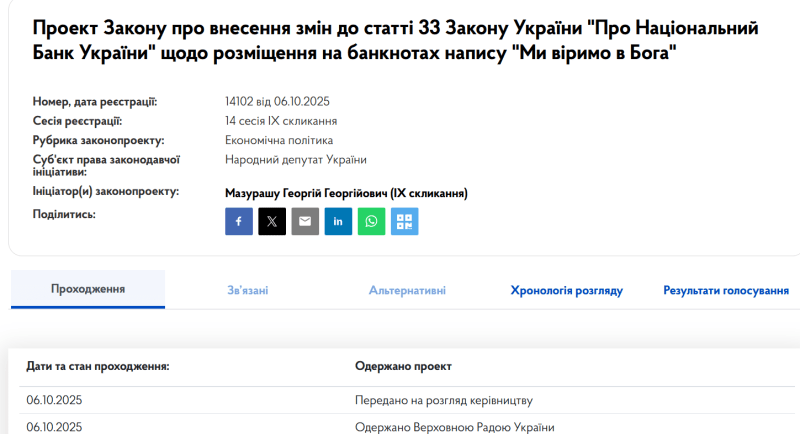The width and height of the screenshot is (800, 434).
Task: Share the bill via email icon
Action: (x=305, y=221)
